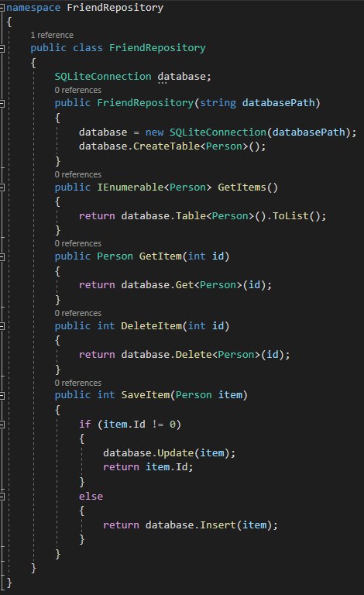Click the databasePath constructor parameter

coord(278,103)
